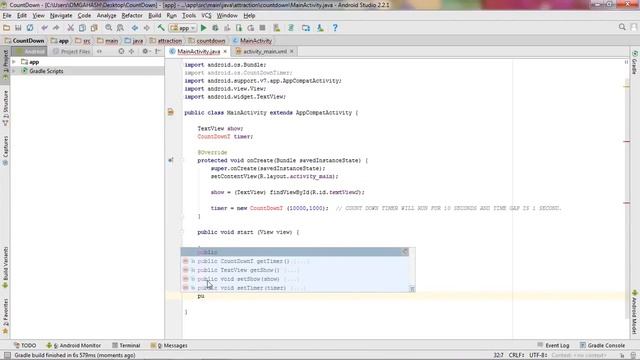Select the Android project view tab
The height and width of the screenshot is (360, 640).
pos(29,51)
